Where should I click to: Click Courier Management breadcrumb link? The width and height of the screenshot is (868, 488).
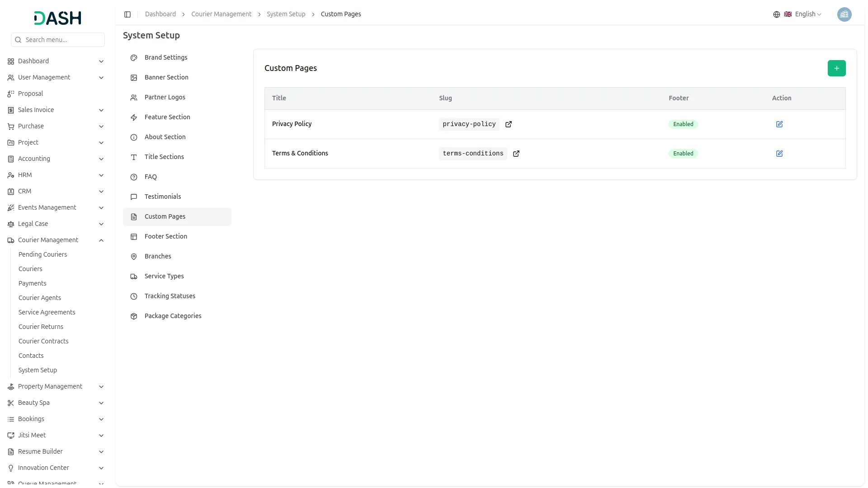[x=221, y=14]
